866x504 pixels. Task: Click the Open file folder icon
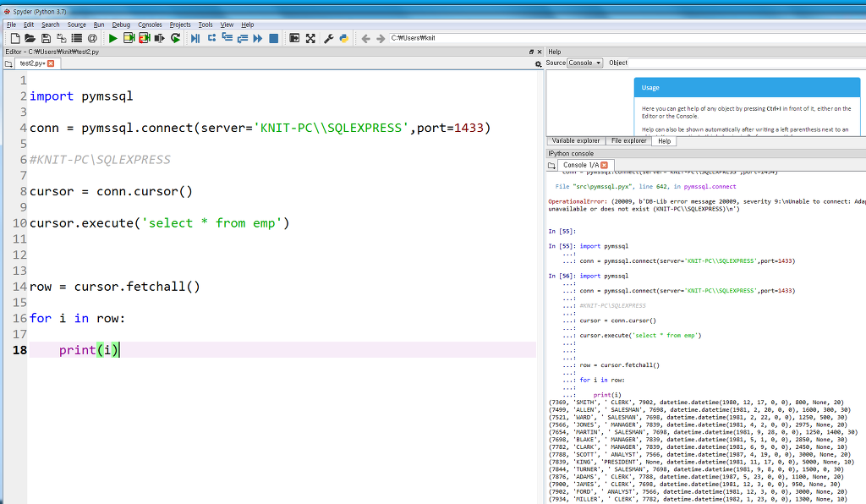coord(31,38)
